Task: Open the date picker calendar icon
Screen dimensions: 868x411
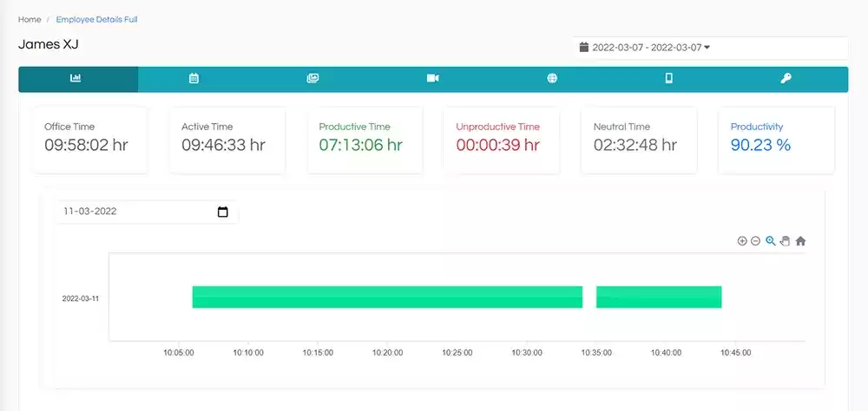Action: (222, 212)
